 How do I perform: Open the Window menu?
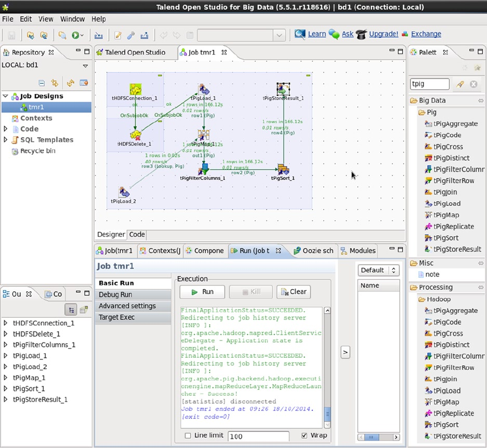coord(72,19)
